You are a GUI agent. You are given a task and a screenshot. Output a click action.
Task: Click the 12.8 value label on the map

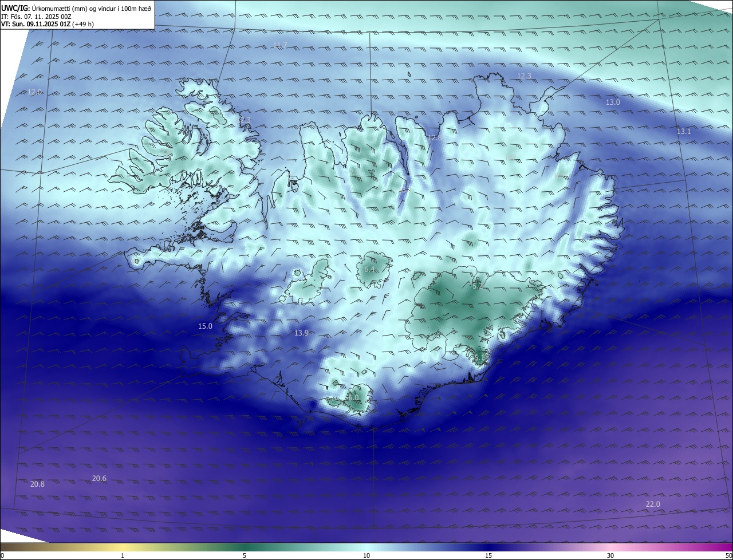[435, 137]
